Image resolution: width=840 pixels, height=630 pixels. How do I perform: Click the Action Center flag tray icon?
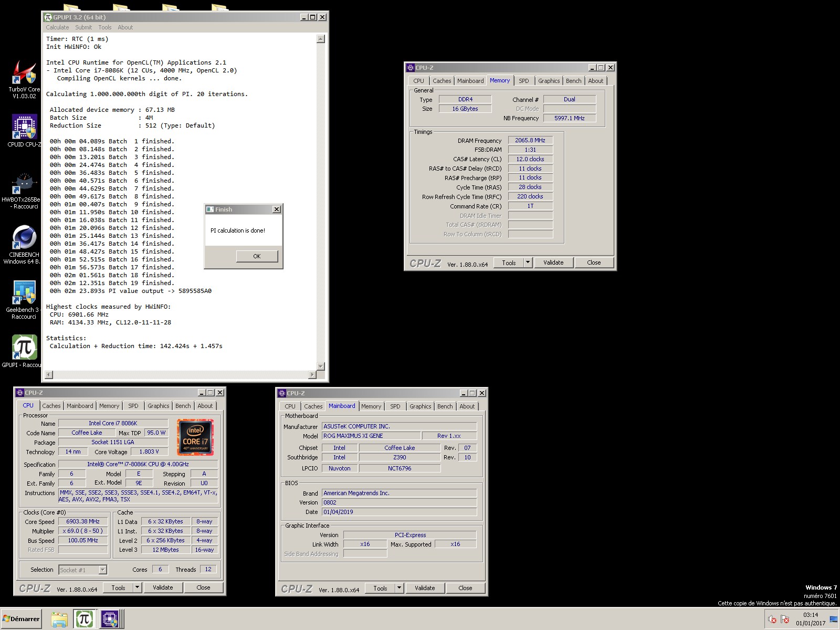point(785,619)
